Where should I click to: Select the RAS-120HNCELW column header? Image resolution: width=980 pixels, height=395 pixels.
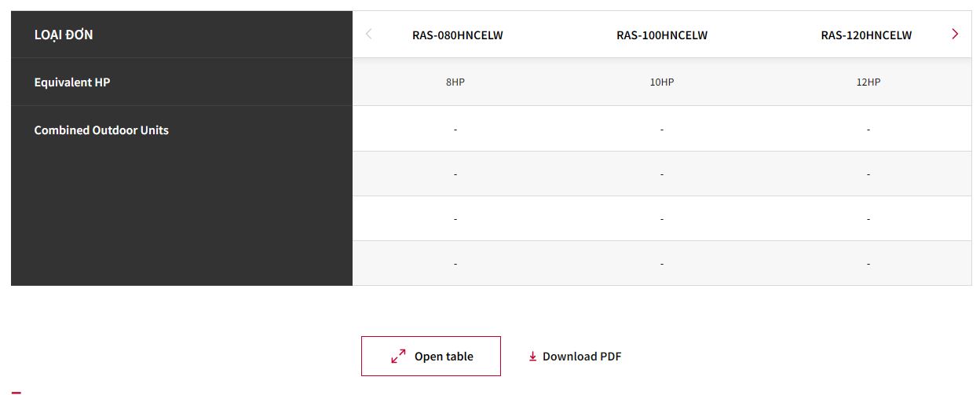tap(866, 35)
